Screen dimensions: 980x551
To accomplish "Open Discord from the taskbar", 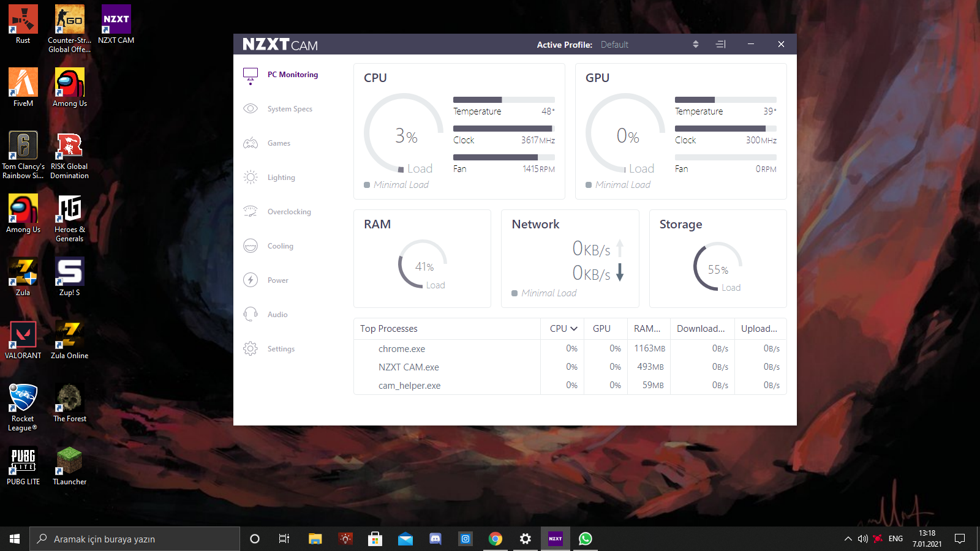I will click(x=435, y=539).
